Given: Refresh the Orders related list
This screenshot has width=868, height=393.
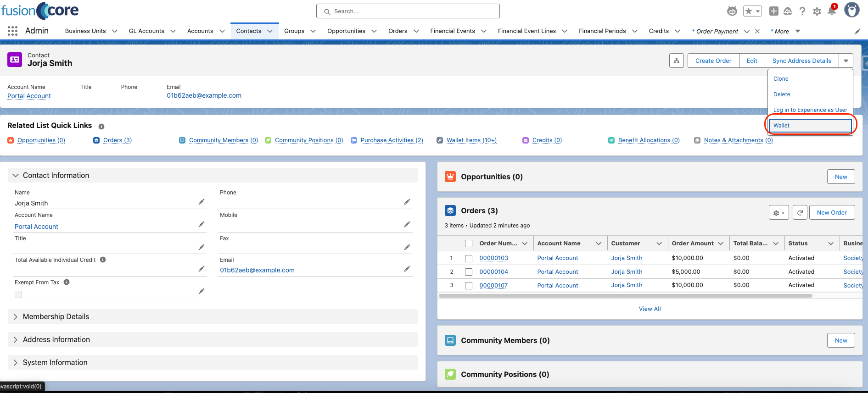Looking at the screenshot, I should [800, 212].
